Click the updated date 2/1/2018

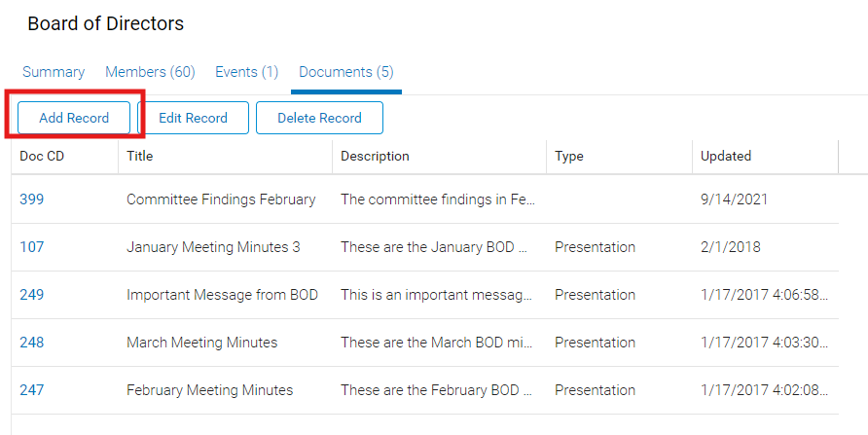point(731,247)
